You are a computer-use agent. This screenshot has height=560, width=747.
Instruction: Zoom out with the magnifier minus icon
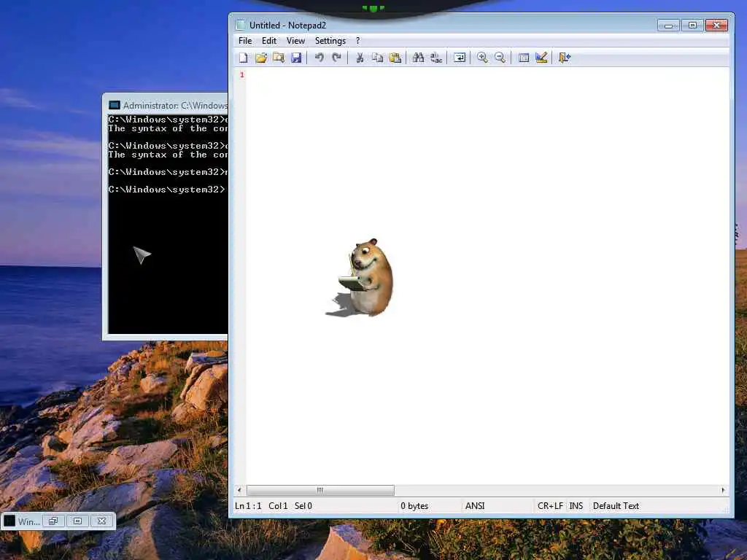click(x=500, y=58)
